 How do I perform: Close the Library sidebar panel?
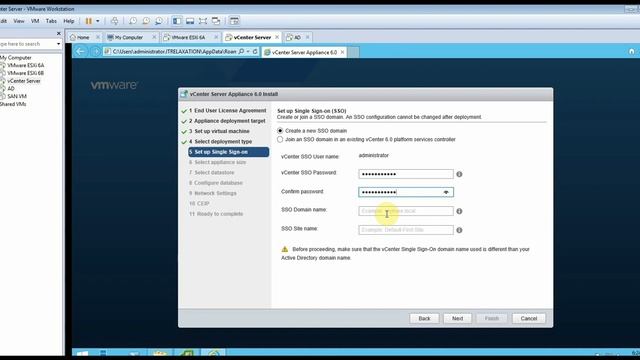[x=58, y=33]
